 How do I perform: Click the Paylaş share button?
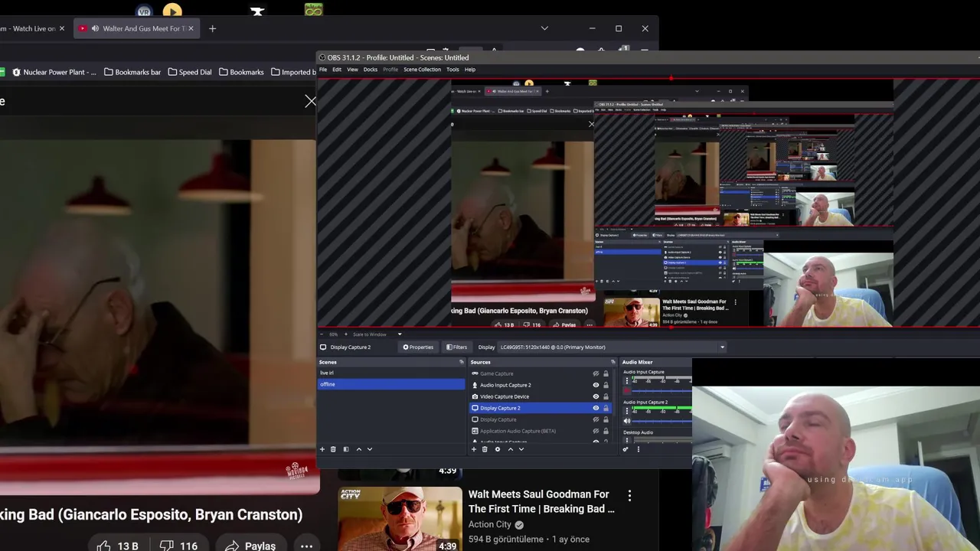(x=250, y=546)
